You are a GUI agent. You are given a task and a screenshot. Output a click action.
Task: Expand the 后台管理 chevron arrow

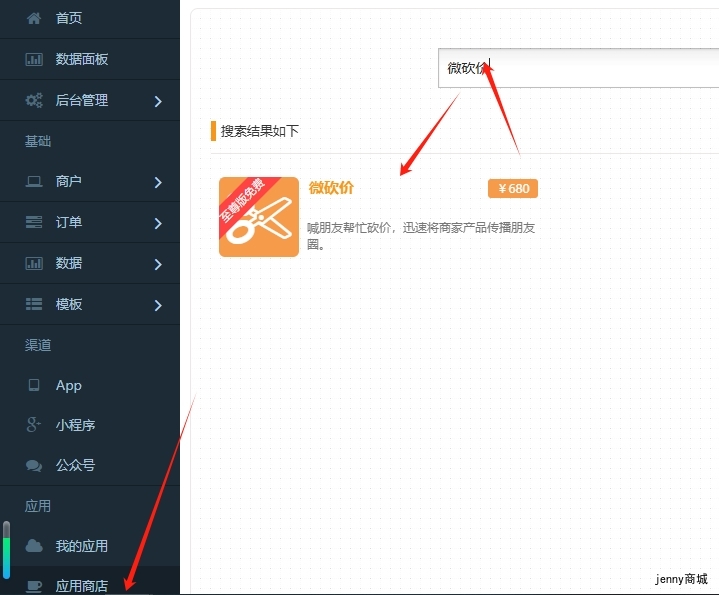point(158,100)
